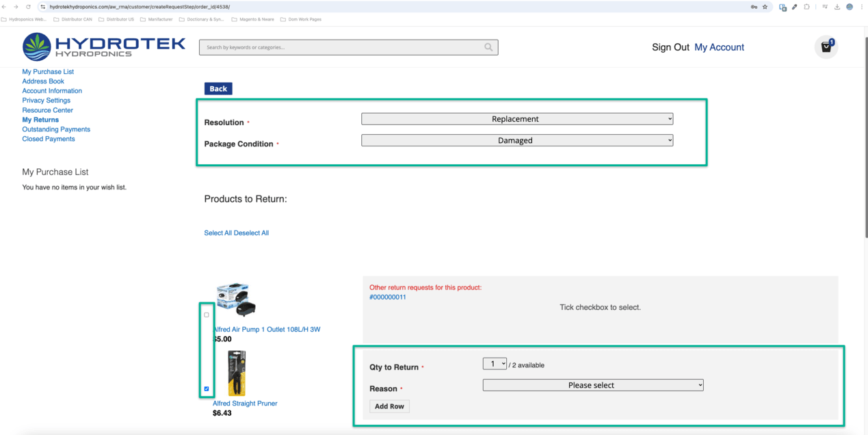Open My Returns in sidebar
The height and width of the screenshot is (435, 868).
pos(40,120)
